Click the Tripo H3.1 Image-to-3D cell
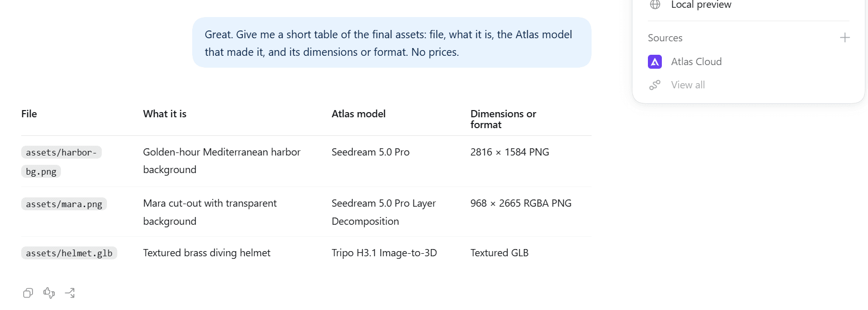The height and width of the screenshot is (310, 868). coord(384,253)
